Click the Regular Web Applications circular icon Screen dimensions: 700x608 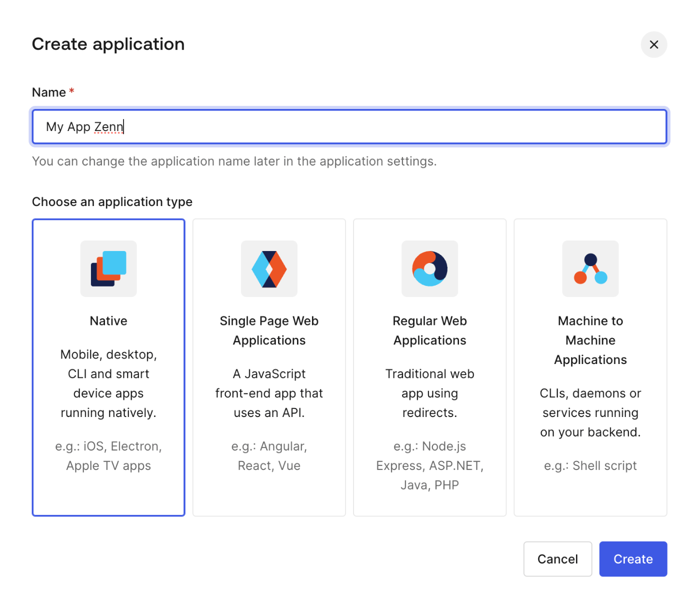430,268
